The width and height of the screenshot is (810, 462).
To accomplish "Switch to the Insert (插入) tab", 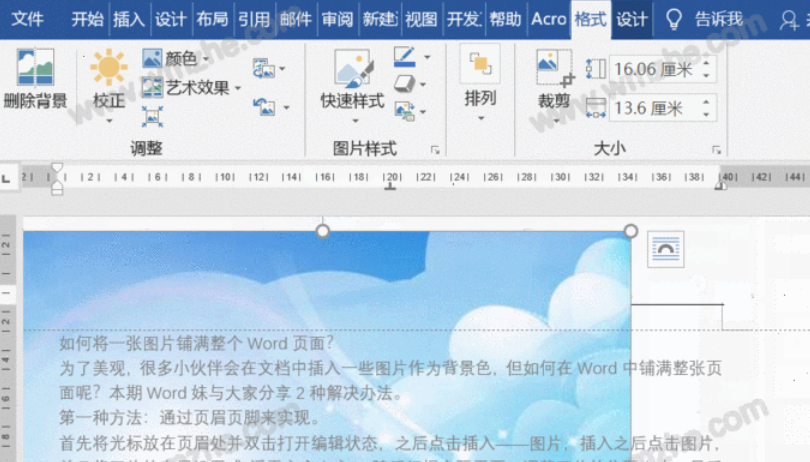I will [x=129, y=20].
